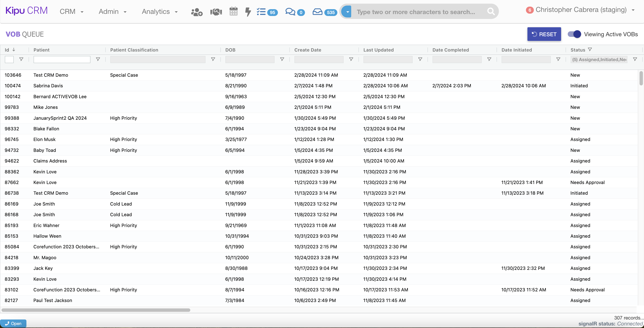Open the handshake icon in navbar
The width and height of the screenshot is (644, 328).
[216, 12]
